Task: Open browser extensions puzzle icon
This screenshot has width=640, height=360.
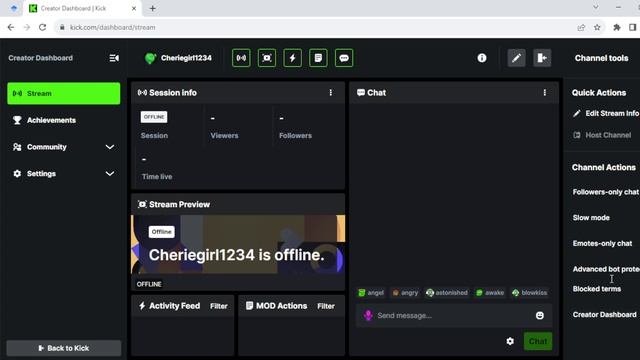Action: 617,27
